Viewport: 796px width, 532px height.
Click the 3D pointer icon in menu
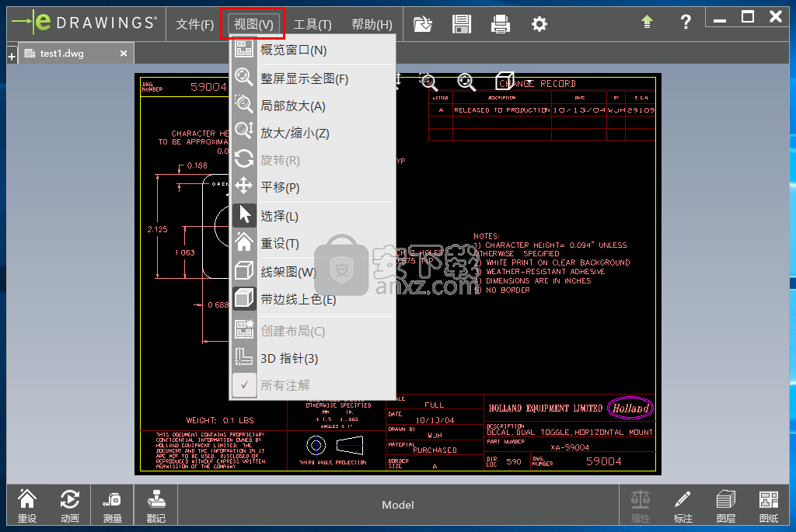[244, 356]
